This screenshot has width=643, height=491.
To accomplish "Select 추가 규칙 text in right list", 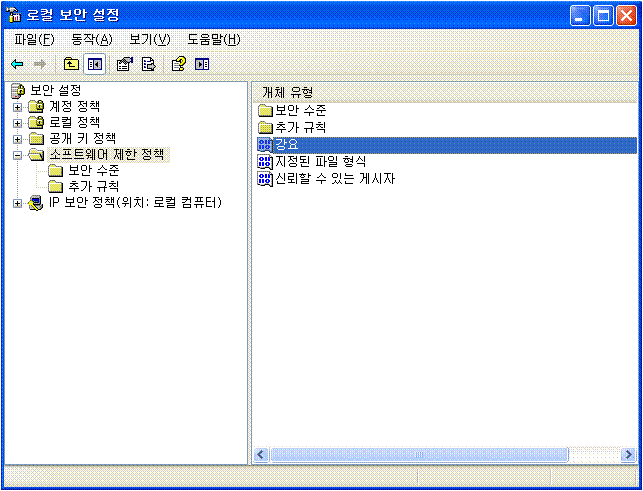I will tap(301, 127).
